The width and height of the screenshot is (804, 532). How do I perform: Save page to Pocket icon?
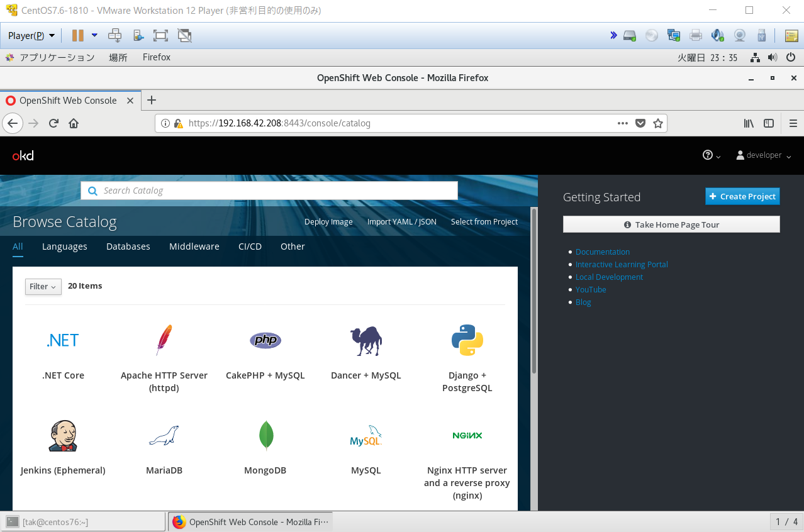coord(640,123)
